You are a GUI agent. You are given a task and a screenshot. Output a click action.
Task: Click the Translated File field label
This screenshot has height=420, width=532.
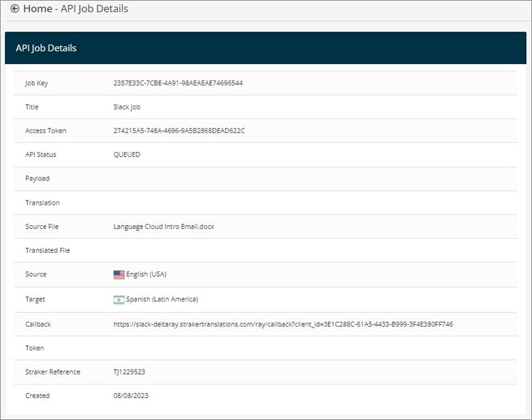[47, 250]
